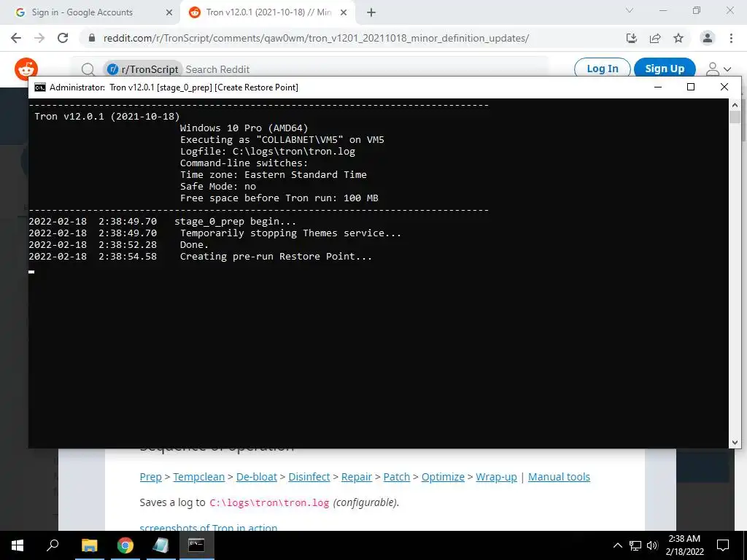Open the command prompt window system icon

[40, 87]
